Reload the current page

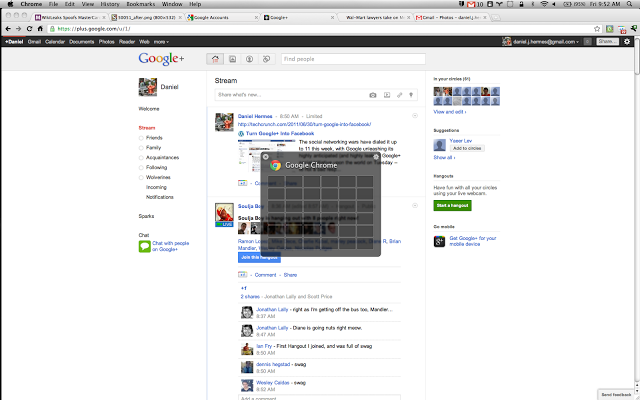point(29,29)
